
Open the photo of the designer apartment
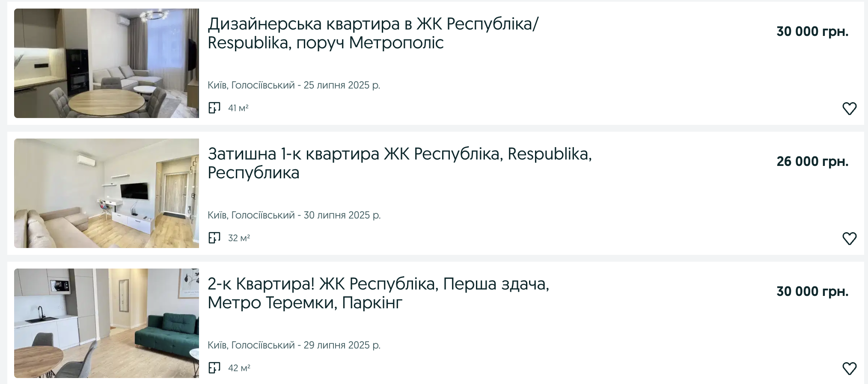pyautogui.click(x=107, y=63)
